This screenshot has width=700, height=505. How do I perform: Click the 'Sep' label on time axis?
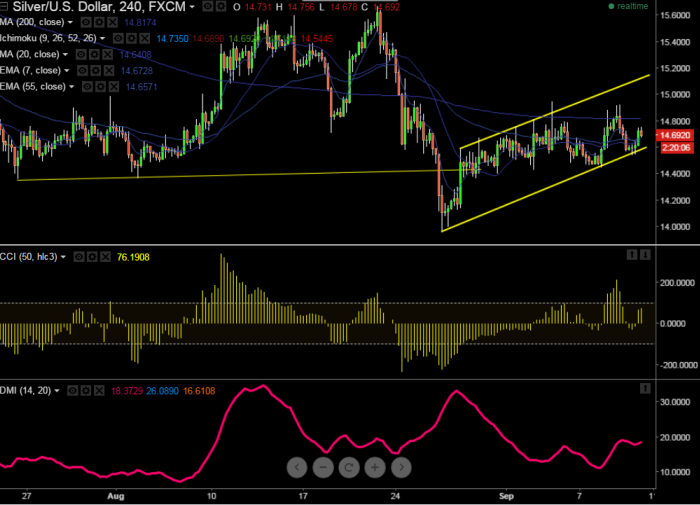coord(506,496)
